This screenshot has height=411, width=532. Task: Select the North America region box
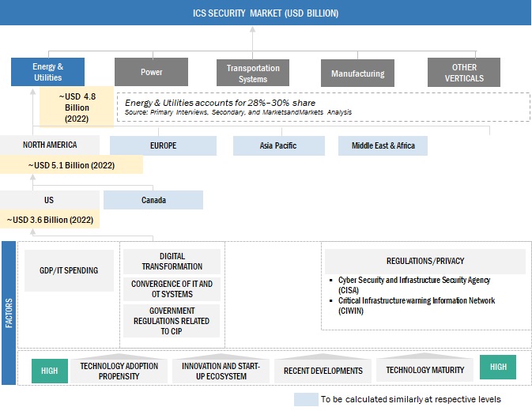pos(50,145)
